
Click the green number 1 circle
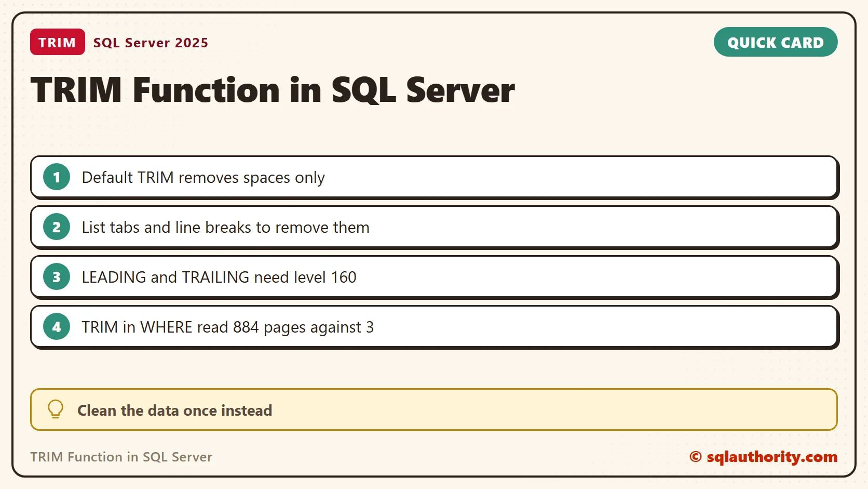(x=57, y=177)
